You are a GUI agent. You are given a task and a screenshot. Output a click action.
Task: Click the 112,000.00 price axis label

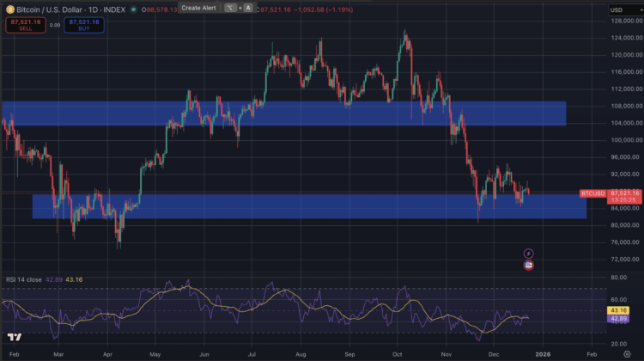[627, 89]
